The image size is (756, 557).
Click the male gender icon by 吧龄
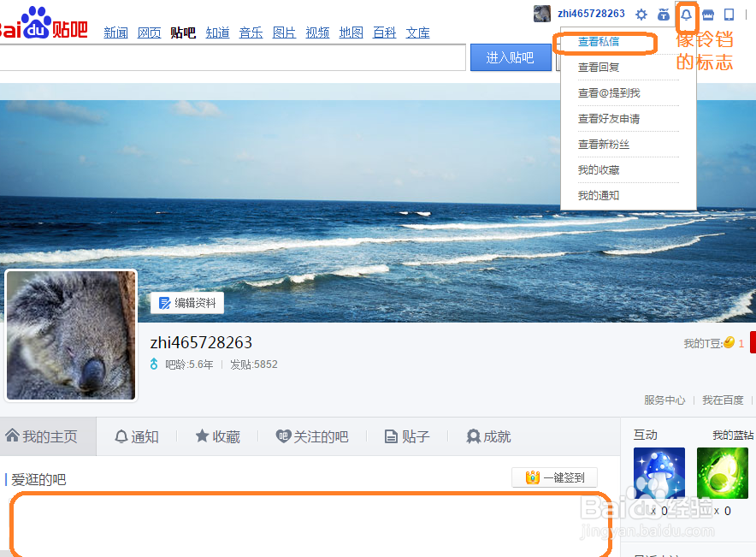154,364
